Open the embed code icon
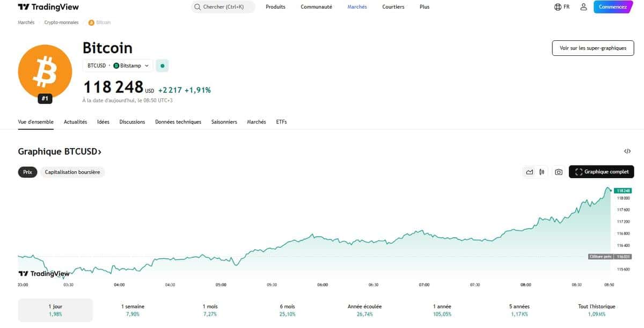The image size is (644, 328). pyautogui.click(x=627, y=151)
